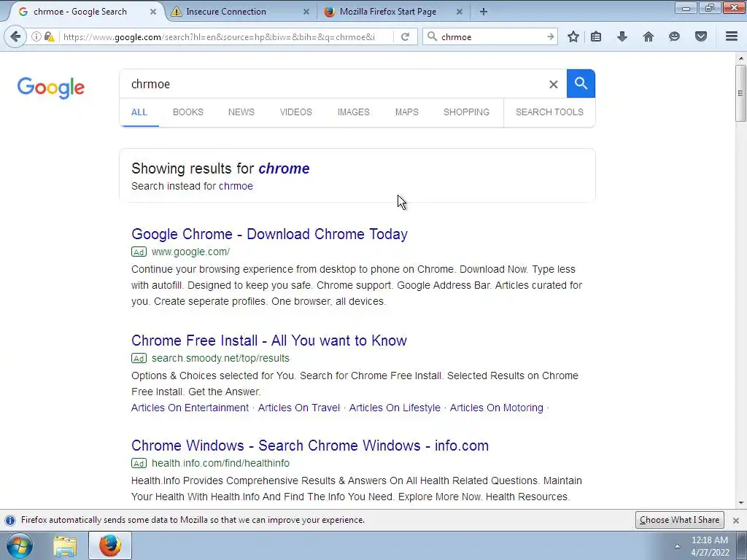Open the Firefox hamburger menu
Screen dimensions: 747x560
point(732,36)
